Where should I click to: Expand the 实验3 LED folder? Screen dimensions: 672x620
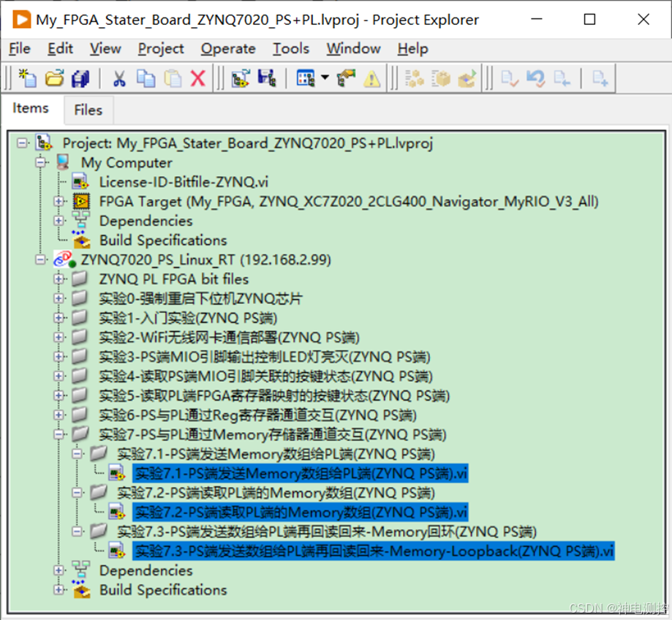click(58, 356)
